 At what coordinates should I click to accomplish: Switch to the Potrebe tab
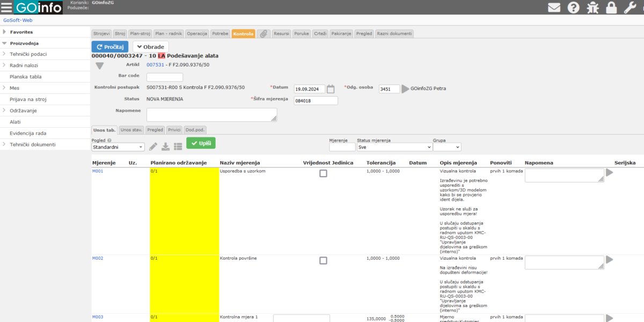(220, 33)
